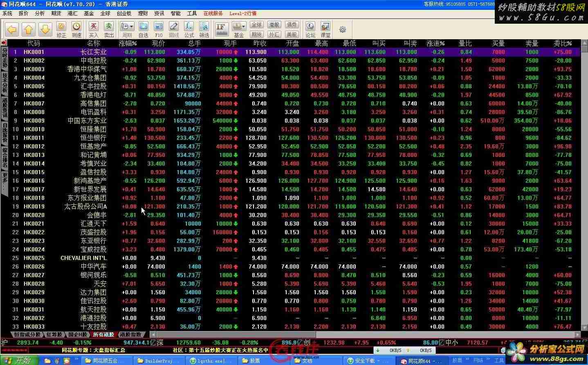
Task: Open the 系统 menu
Action: point(7,13)
